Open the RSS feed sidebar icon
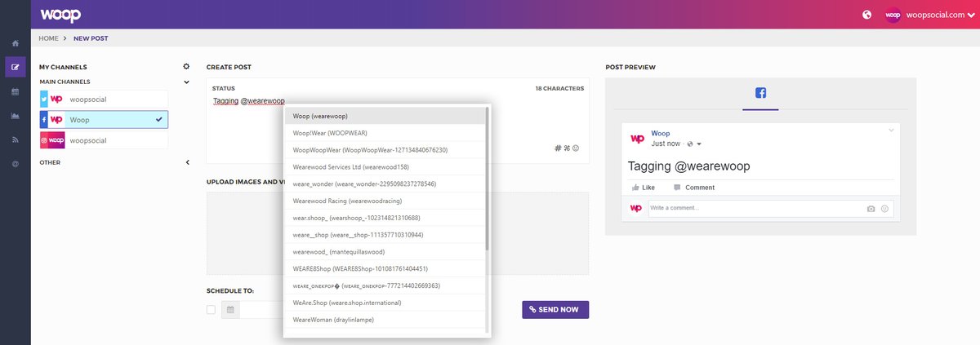 15,139
